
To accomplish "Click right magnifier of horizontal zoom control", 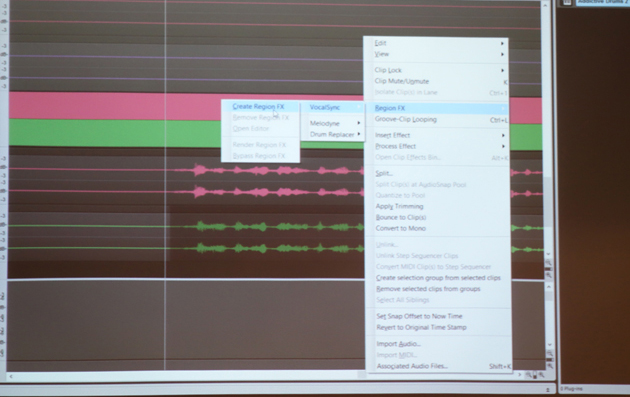I will pos(542,375).
